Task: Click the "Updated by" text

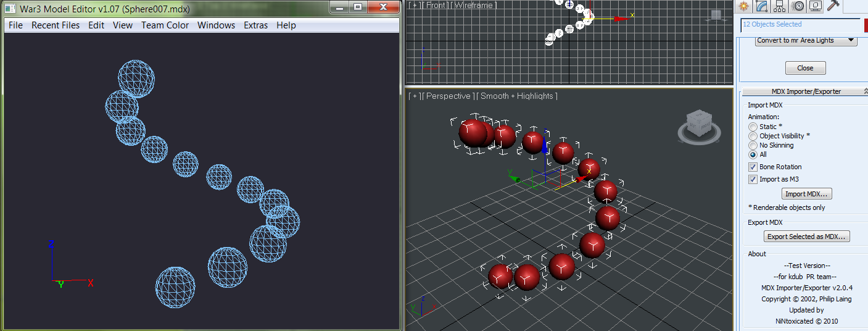Action: [x=806, y=310]
